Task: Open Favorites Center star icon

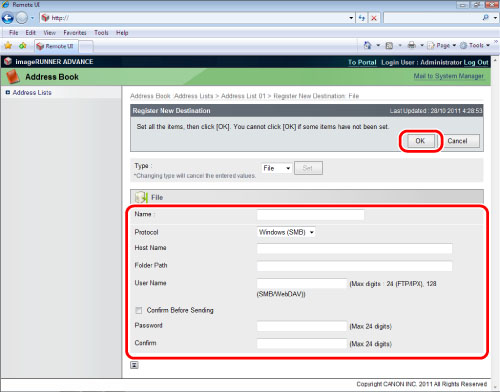Action: (x=8, y=46)
